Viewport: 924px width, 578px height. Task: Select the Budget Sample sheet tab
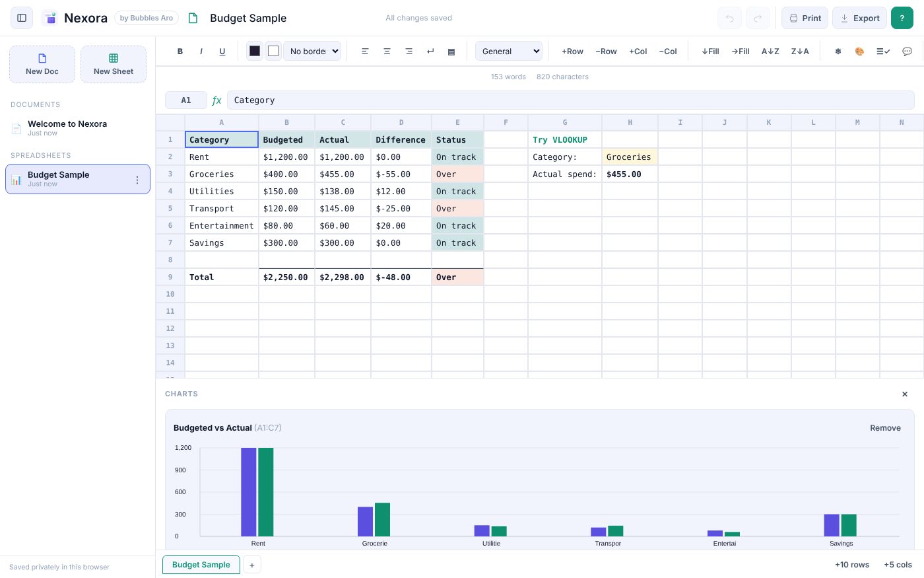pyautogui.click(x=201, y=565)
